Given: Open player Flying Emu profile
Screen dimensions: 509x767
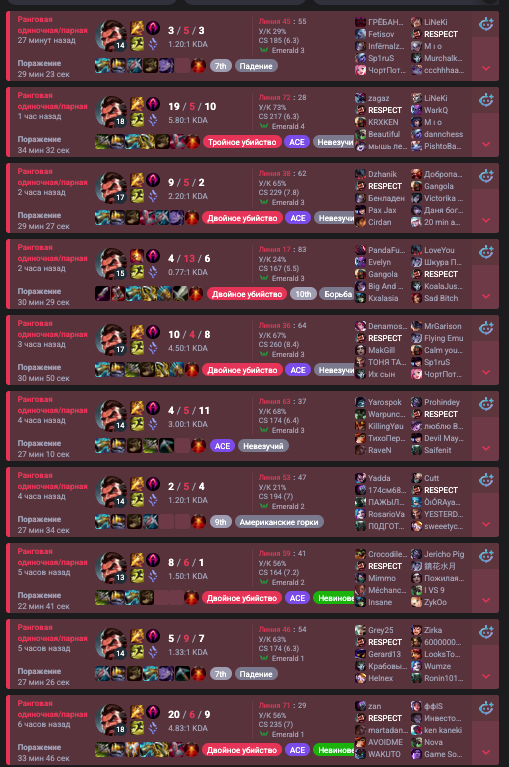Looking at the screenshot, I should 443,338.
